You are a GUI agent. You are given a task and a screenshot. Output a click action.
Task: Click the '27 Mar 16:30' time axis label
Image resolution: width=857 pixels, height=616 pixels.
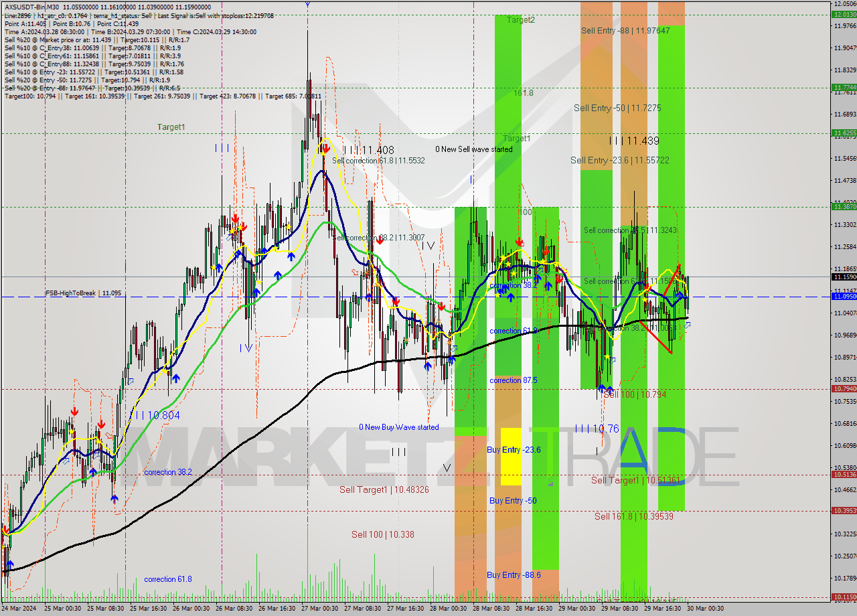tap(404, 609)
